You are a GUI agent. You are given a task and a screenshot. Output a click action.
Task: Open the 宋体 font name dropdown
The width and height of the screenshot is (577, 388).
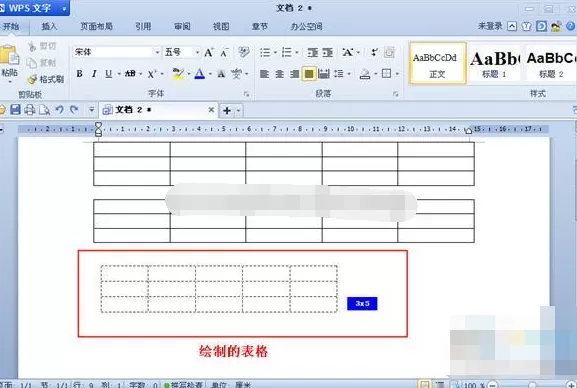pos(157,52)
